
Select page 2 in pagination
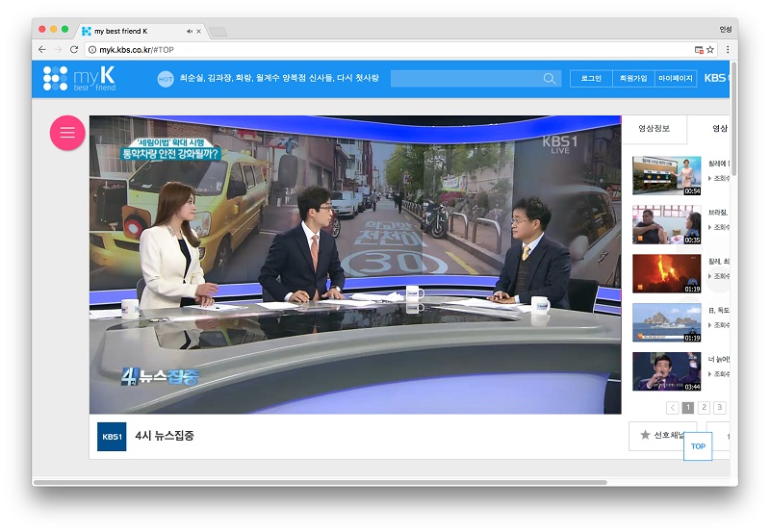pos(704,407)
